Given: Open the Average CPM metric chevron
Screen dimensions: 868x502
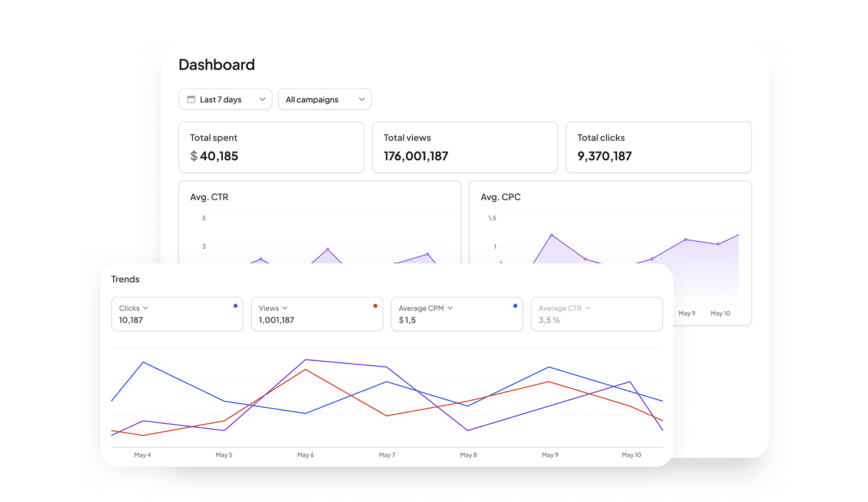Looking at the screenshot, I should tap(450, 308).
